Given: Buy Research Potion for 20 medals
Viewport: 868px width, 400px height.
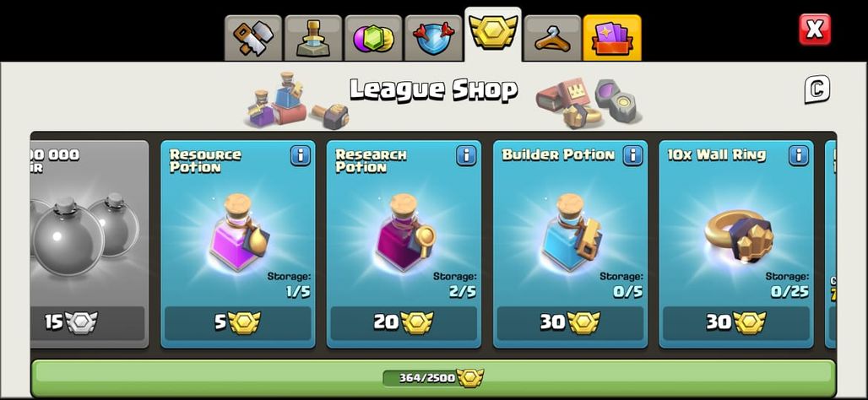Looking at the screenshot, I should point(404,323).
